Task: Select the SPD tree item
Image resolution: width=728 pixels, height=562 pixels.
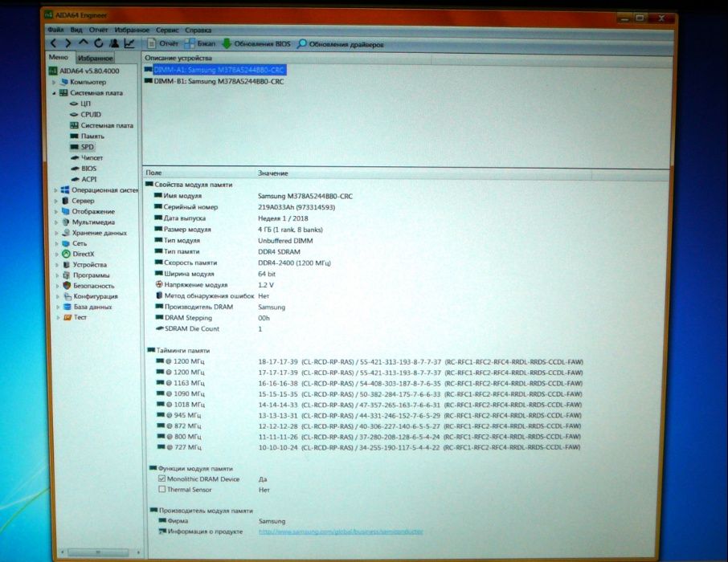Action: point(82,147)
